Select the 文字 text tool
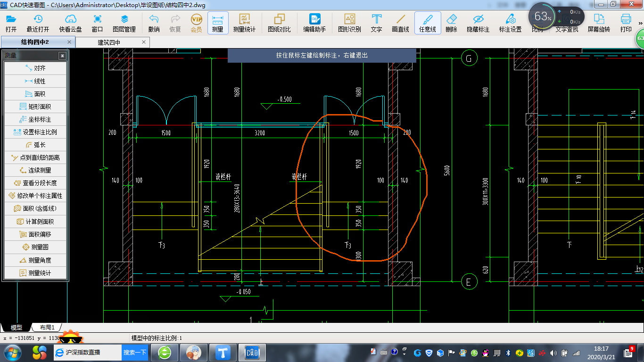 coord(376,23)
